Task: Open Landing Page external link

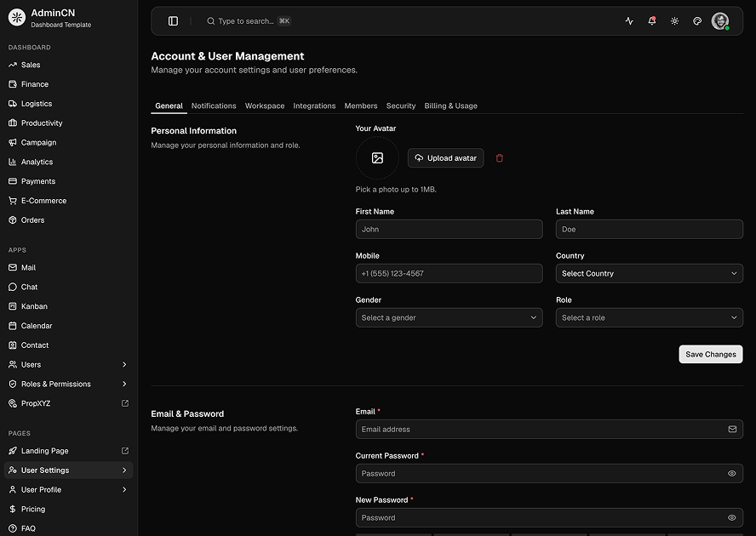Action: pos(68,451)
